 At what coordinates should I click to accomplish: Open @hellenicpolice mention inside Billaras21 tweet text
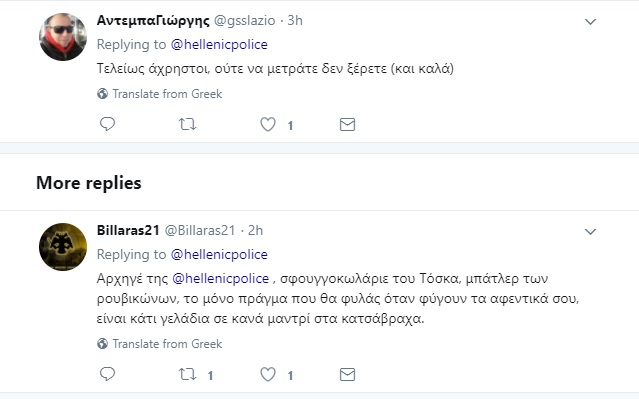[x=220, y=278]
